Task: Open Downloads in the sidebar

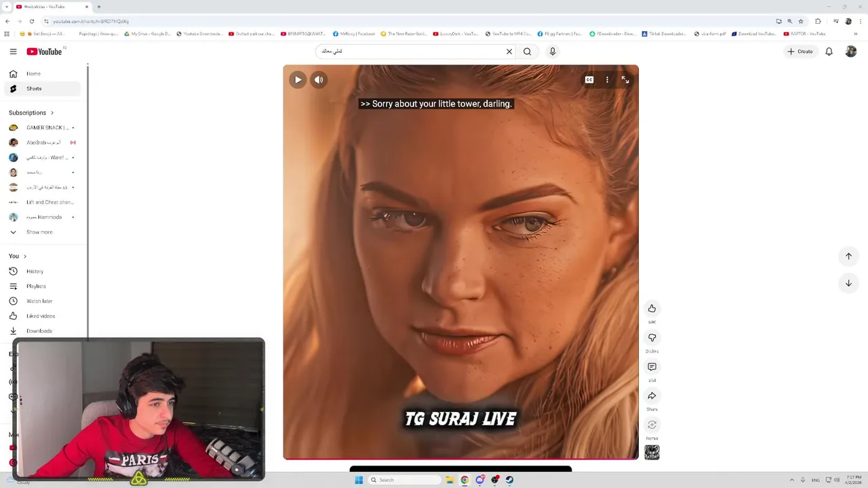Action: pos(42,331)
